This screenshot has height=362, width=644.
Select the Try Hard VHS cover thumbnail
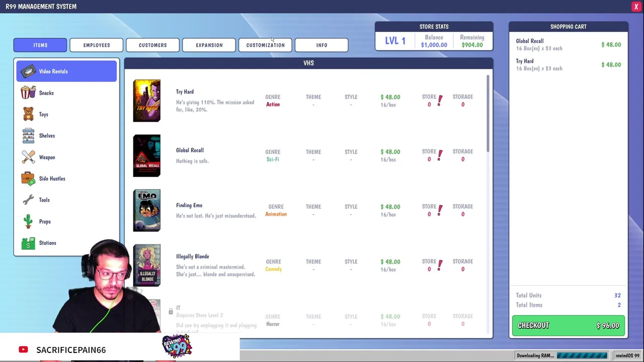[x=147, y=101]
